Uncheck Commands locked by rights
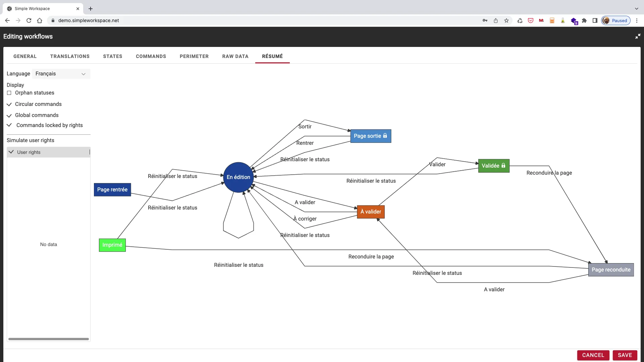644x362 pixels. [9, 125]
